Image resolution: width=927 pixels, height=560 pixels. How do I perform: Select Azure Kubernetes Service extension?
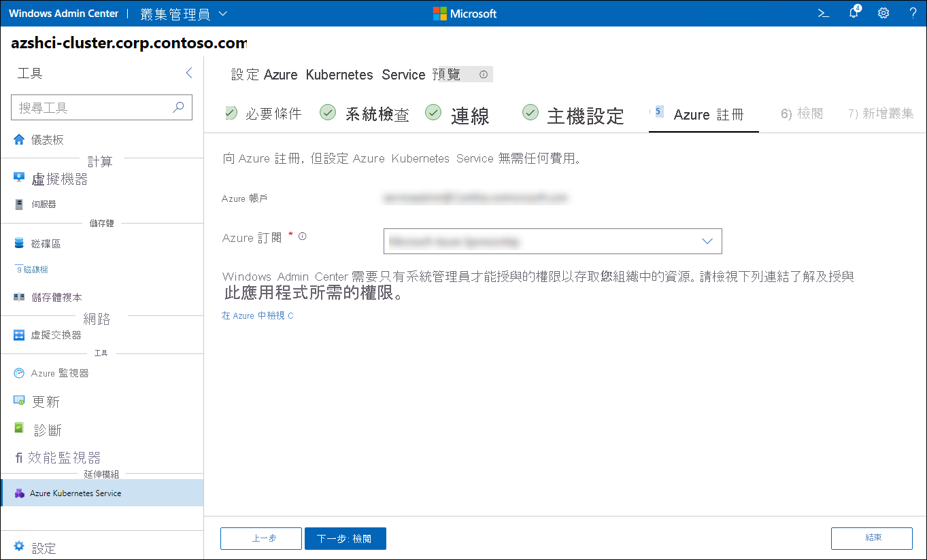[102, 493]
